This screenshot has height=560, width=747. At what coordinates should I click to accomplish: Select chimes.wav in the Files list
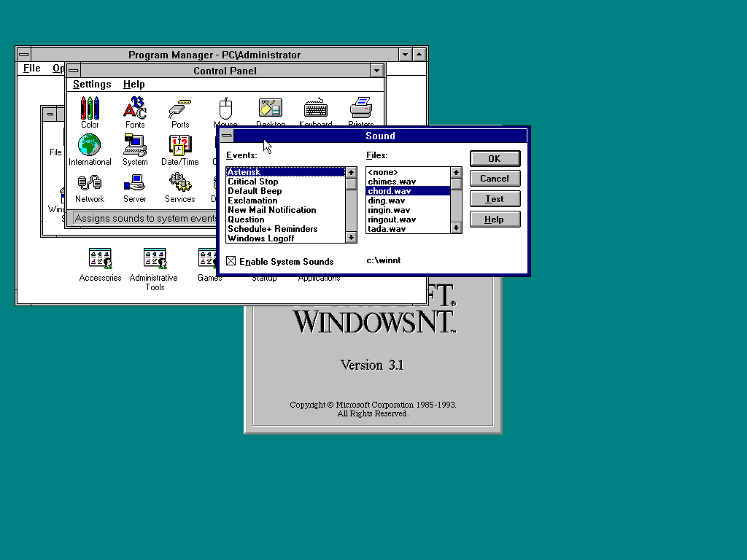click(x=409, y=182)
